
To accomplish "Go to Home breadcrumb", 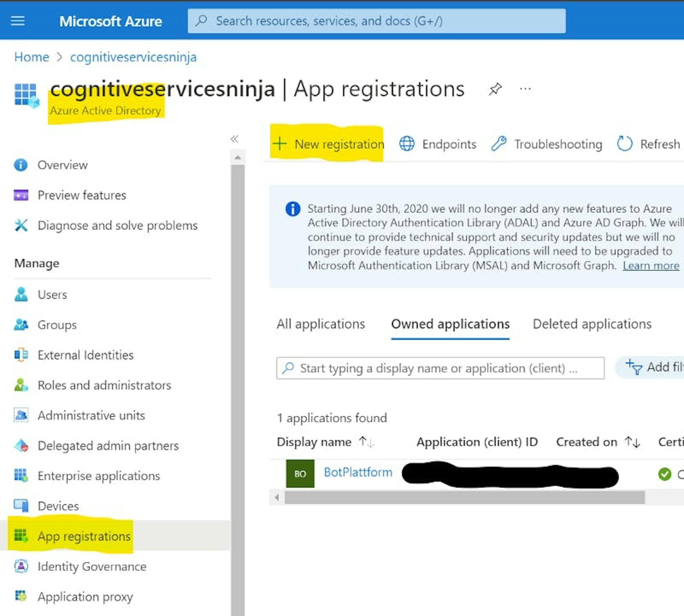I will (x=32, y=57).
